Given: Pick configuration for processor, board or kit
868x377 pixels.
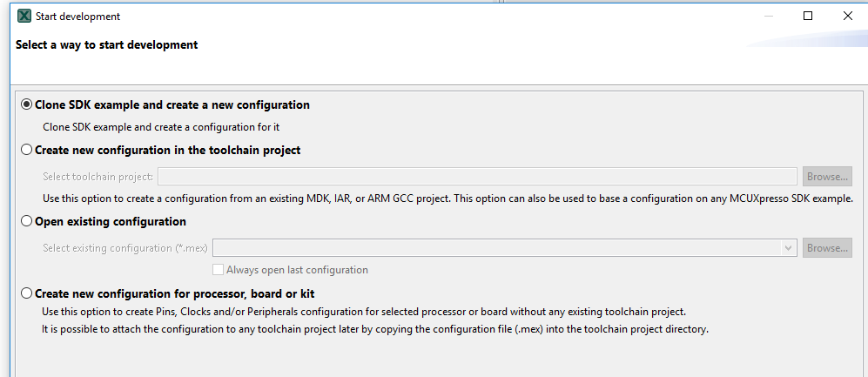Looking at the screenshot, I should pyautogui.click(x=26, y=293).
